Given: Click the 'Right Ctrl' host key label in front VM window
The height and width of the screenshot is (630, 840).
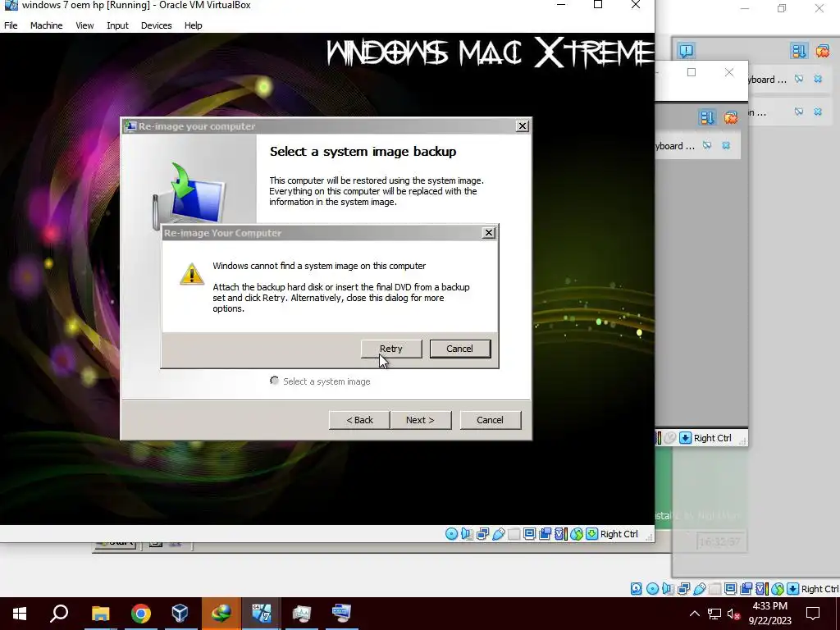Looking at the screenshot, I should 619,534.
